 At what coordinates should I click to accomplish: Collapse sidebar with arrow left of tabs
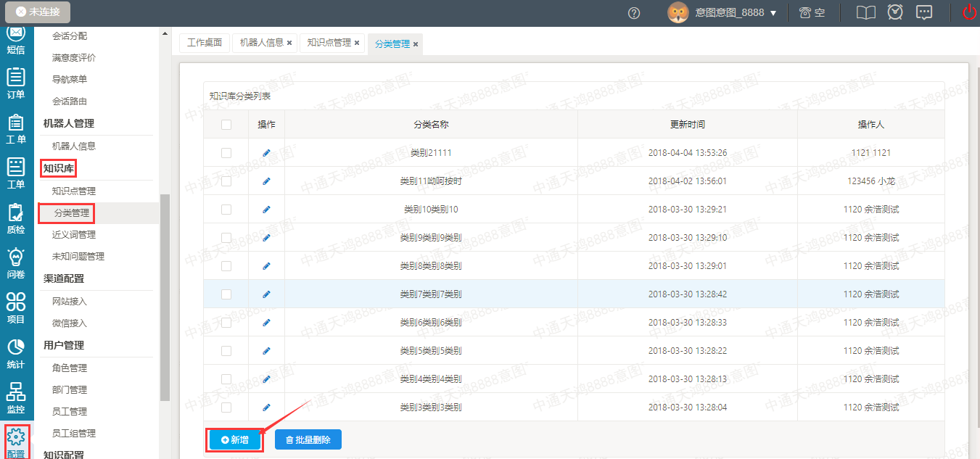pyautogui.click(x=166, y=33)
